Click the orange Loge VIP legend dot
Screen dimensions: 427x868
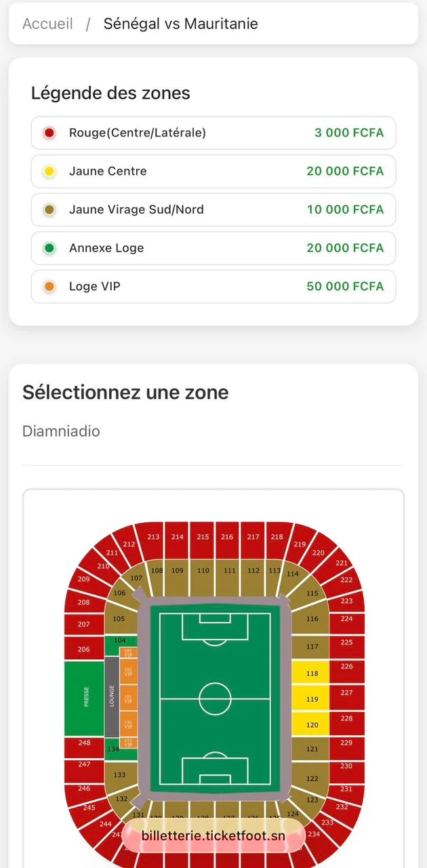click(x=49, y=287)
